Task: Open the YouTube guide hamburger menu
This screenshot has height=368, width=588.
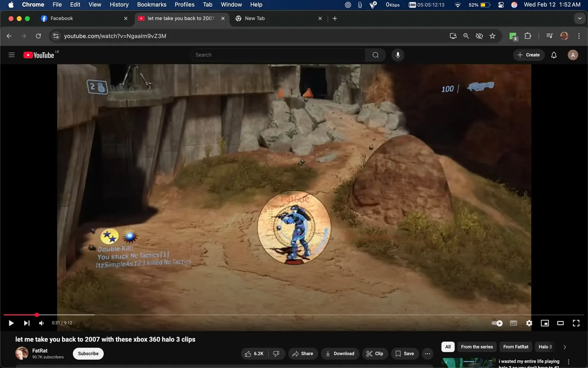Action: pos(11,54)
